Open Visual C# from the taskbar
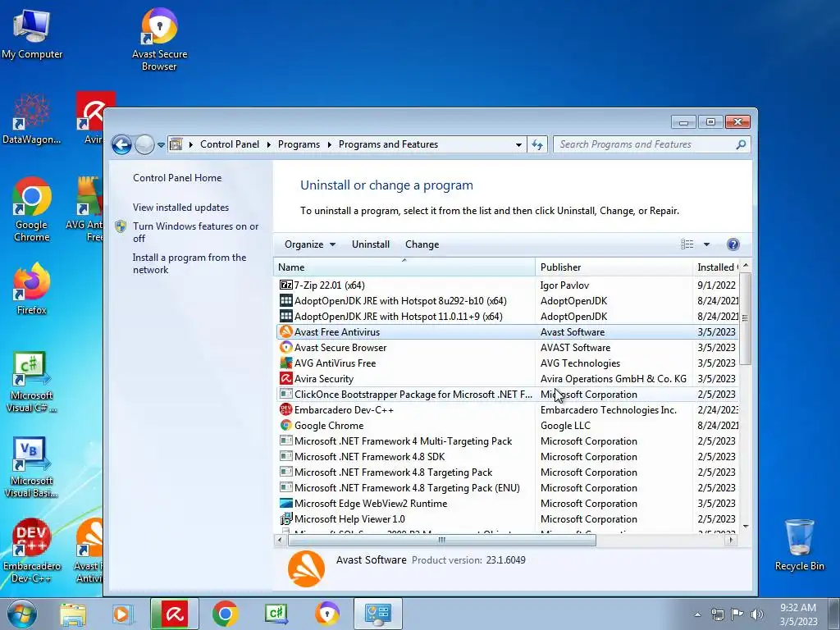 (276, 614)
